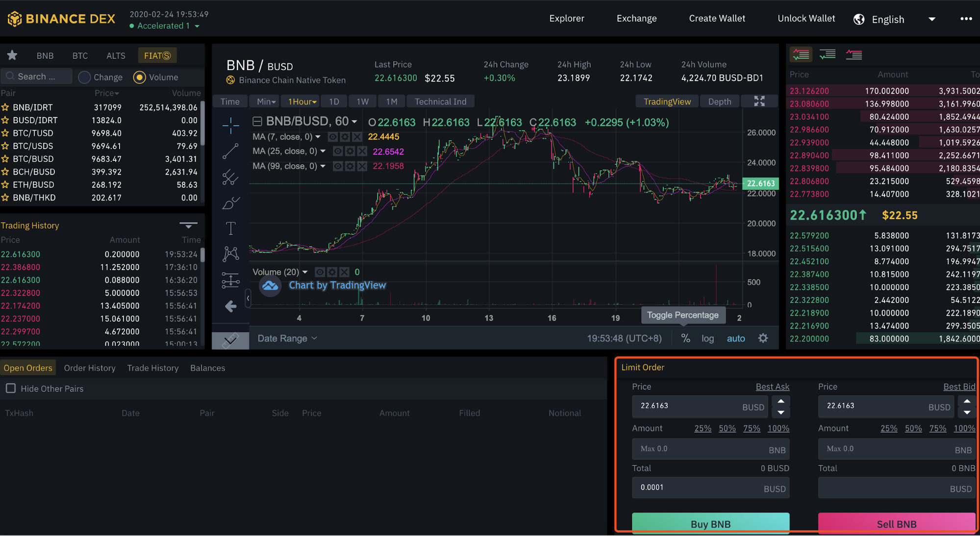
Task: Check the Hide Other Pairs checkbox
Action: coord(11,388)
